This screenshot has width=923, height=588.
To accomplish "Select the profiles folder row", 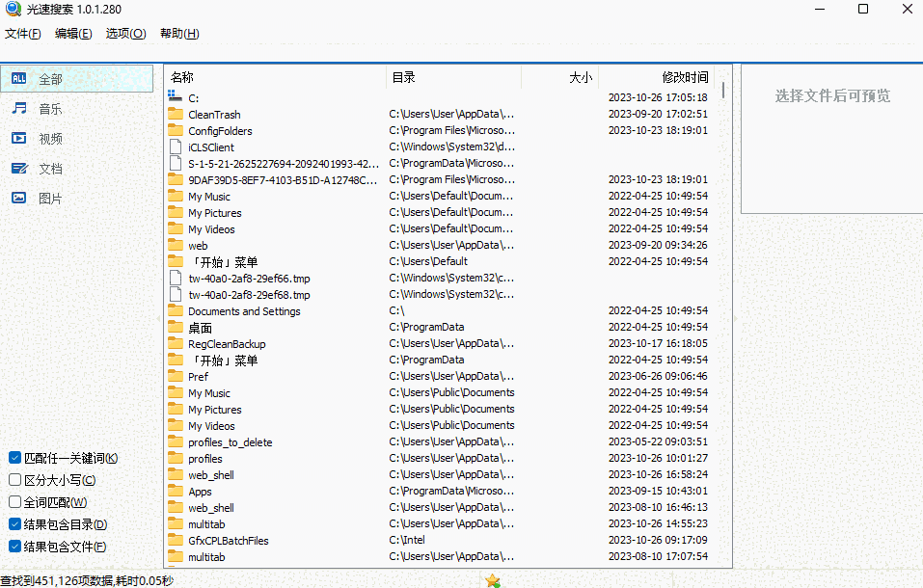I will (441, 458).
